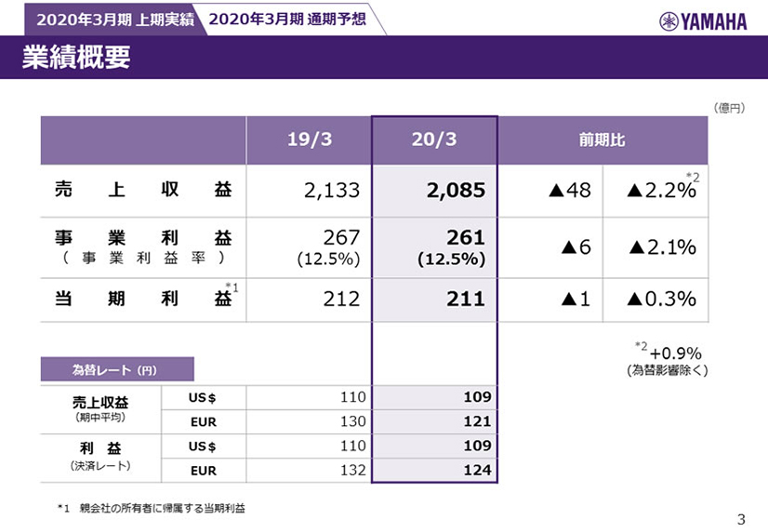Select the 211 net profit value
768x532 pixels.
pyautogui.click(x=466, y=299)
